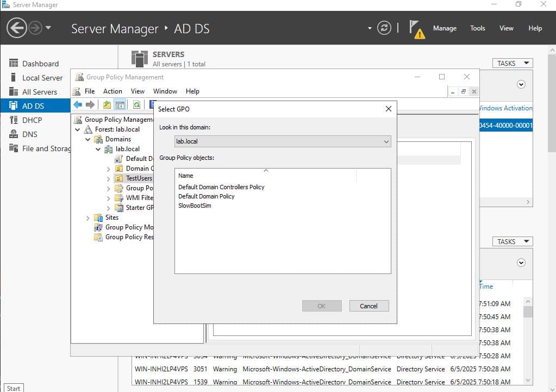The width and height of the screenshot is (556, 392).
Task: Open the Action menu in Group Policy Management
Action: 113,91
